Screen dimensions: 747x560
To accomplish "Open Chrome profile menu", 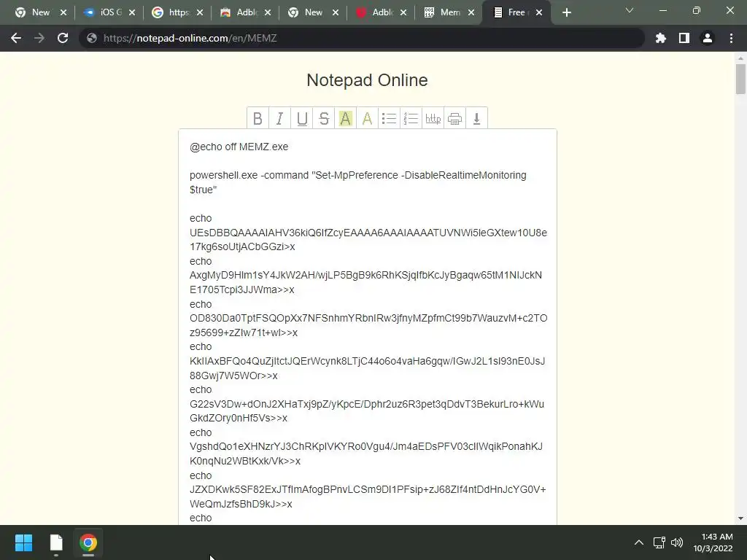I will pos(708,38).
